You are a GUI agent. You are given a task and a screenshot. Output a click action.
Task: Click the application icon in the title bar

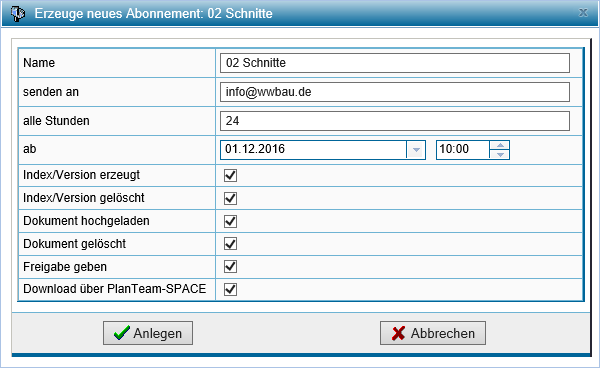coord(17,13)
